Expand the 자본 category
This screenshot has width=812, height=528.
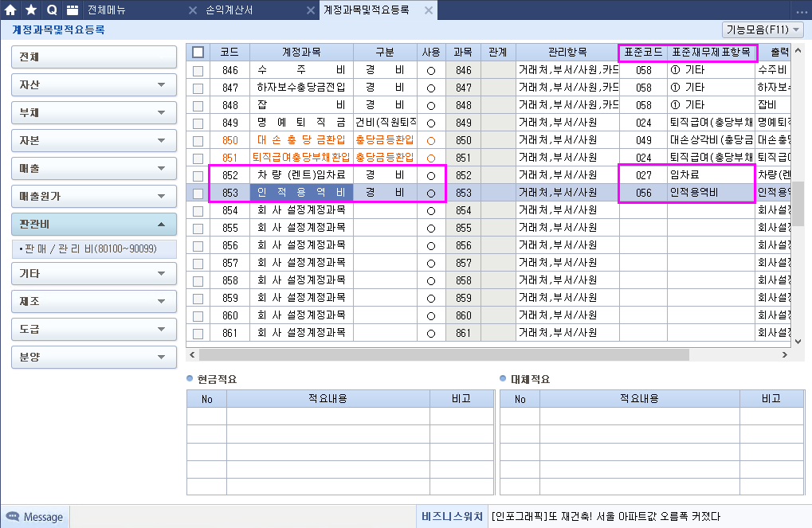click(94, 141)
